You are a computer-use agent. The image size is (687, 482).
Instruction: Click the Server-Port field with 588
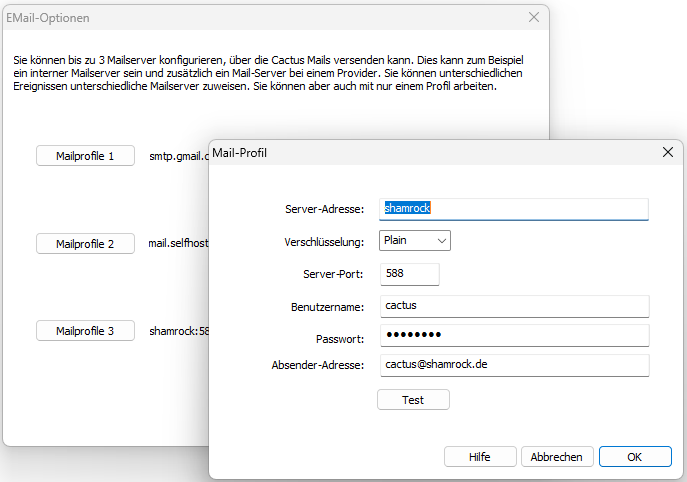[410, 274]
